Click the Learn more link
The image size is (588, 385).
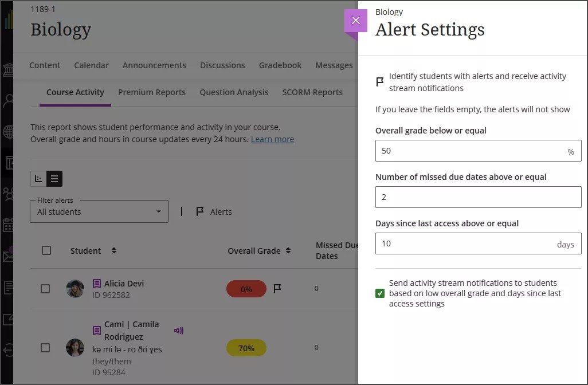272,139
